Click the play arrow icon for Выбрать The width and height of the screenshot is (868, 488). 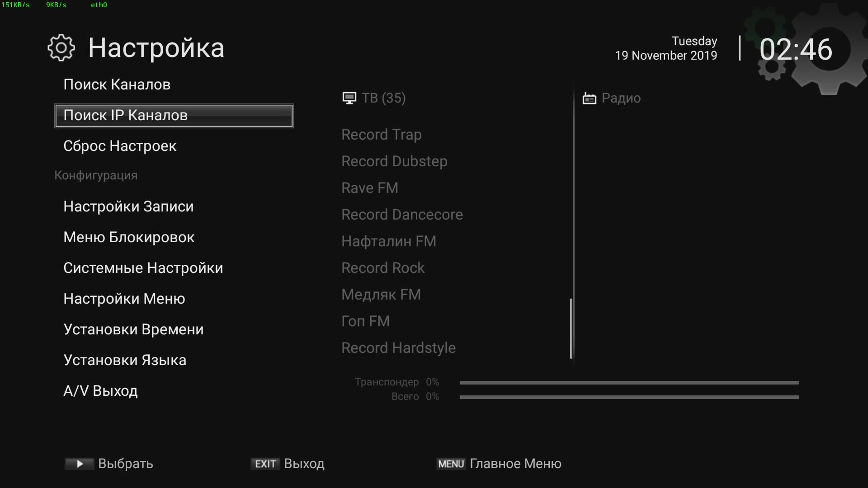pos(80,464)
